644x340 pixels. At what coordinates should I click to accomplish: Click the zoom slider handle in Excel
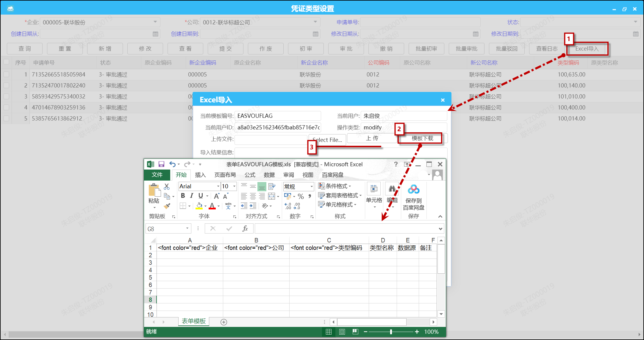391,332
